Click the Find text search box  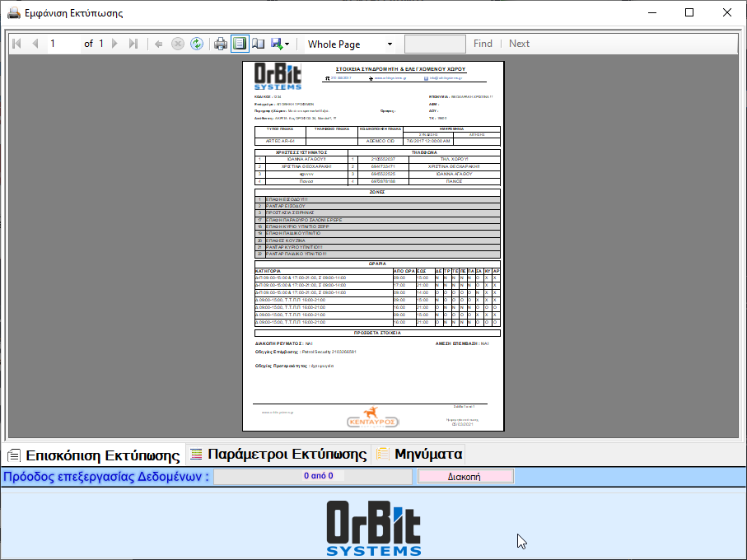[x=435, y=44]
